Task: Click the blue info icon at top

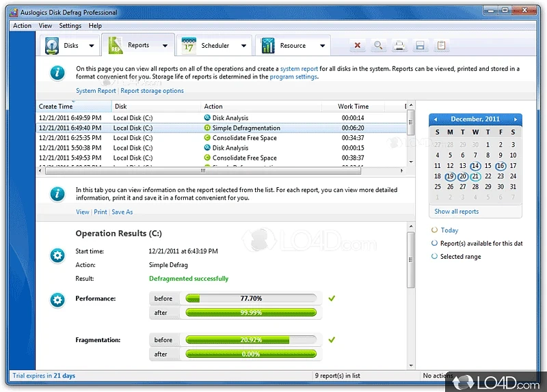Action: 58,73
